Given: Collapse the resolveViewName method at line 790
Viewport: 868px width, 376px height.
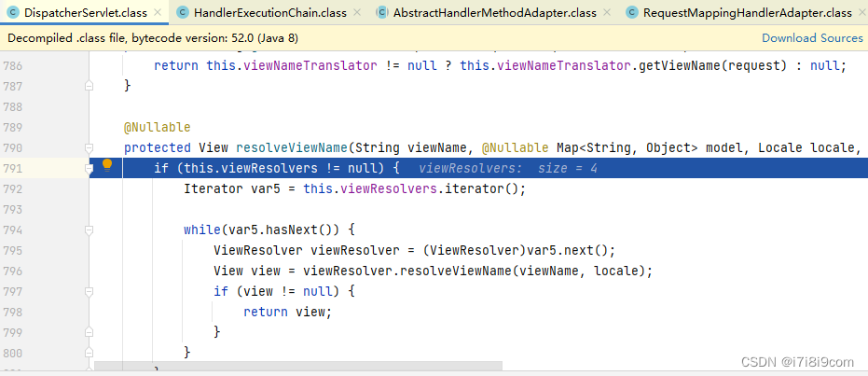Looking at the screenshot, I should click(x=89, y=147).
